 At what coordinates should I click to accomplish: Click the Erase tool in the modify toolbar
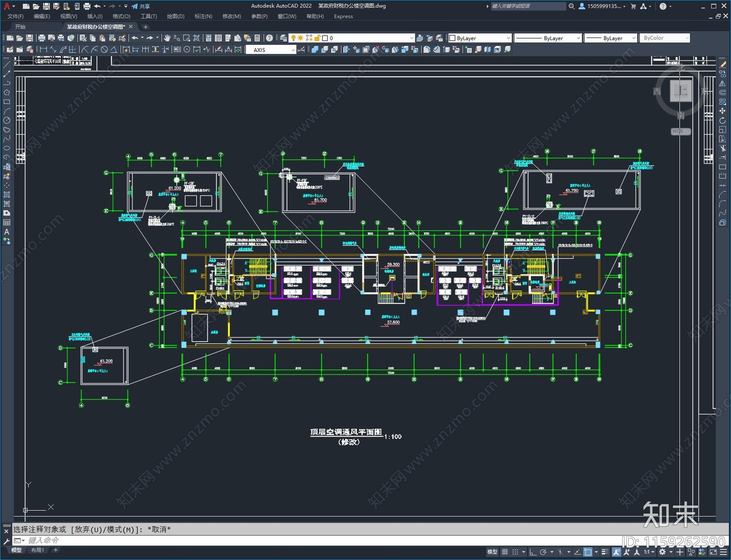pos(722,65)
